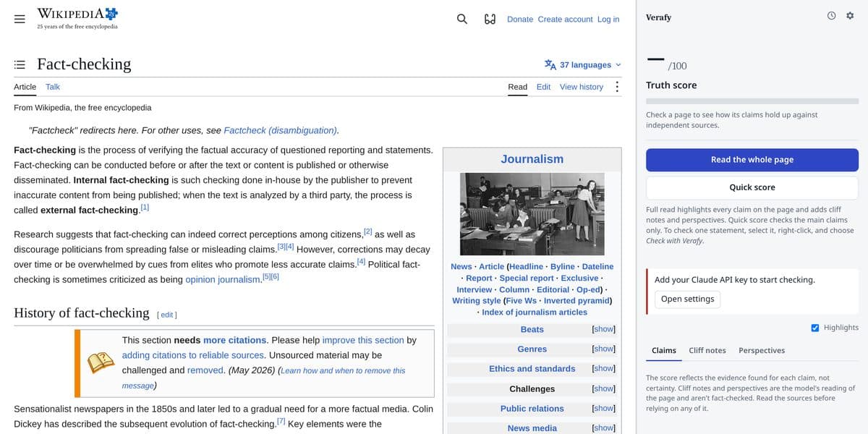The height and width of the screenshot is (434, 868).
Task: Open improve this section link
Action: [363, 340]
